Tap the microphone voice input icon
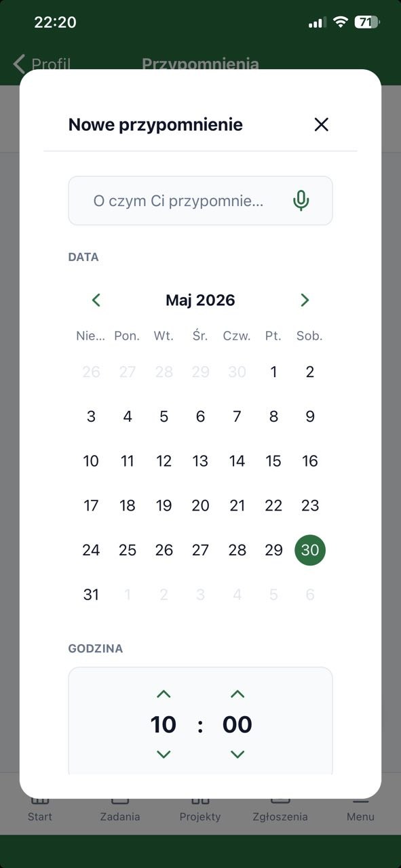 [301, 201]
